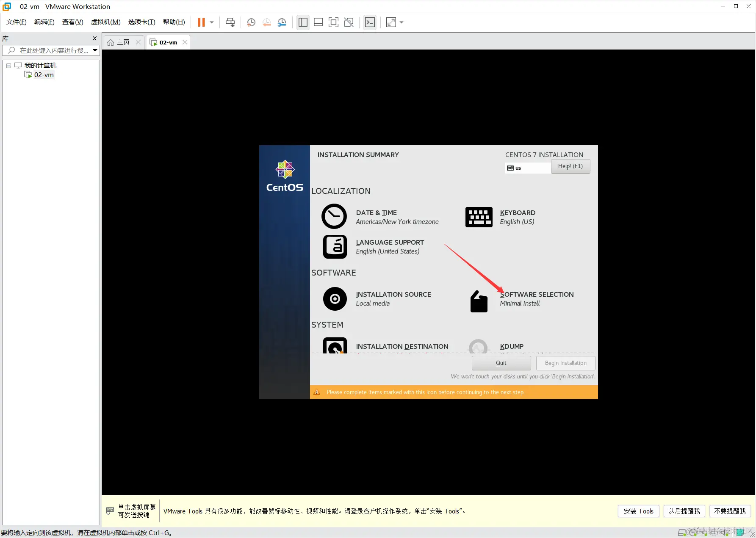This screenshot has width=756, height=538.
Task: Open the 查看 menu
Action: [73, 22]
